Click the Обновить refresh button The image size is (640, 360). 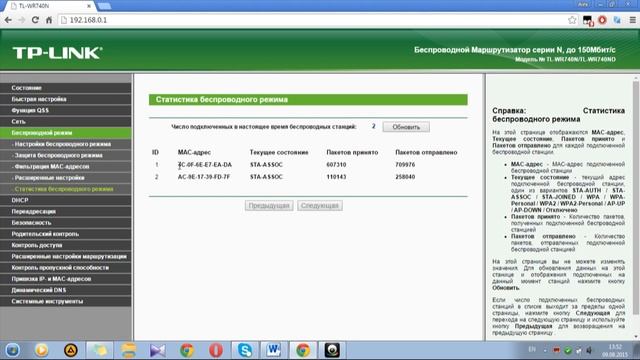[x=406, y=127]
